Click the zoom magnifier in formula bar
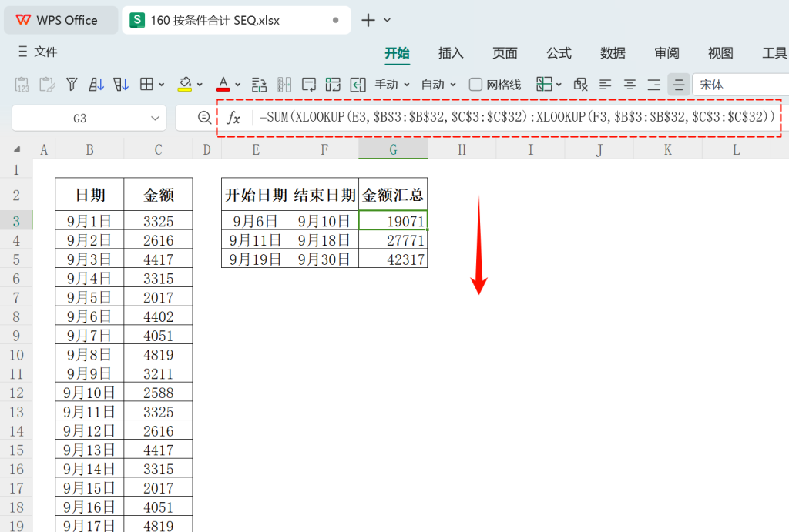This screenshot has width=789, height=532. tap(204, 118)
